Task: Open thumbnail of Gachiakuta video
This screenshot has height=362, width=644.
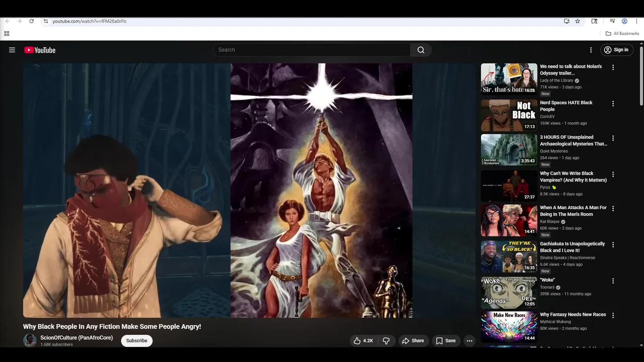Action: [509, 256]
